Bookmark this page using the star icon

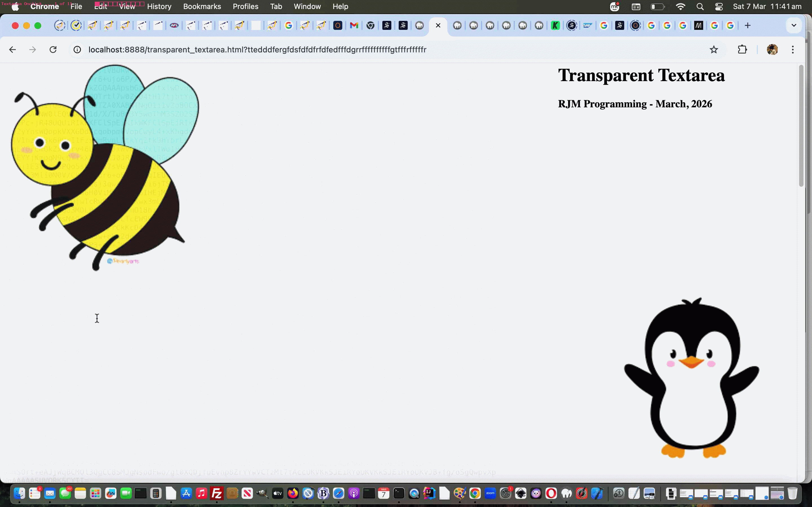714,49
